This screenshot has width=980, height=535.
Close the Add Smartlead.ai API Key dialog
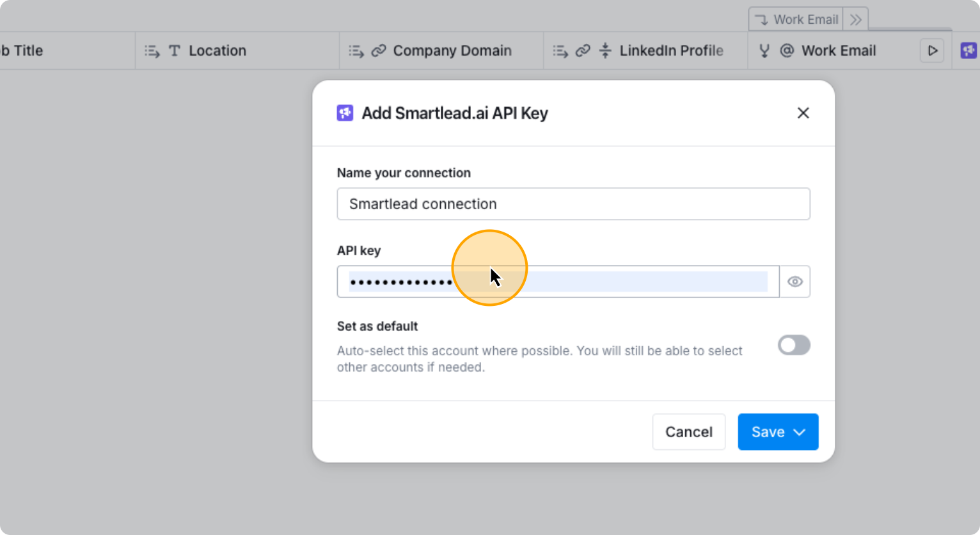pyautogui.click(x=803, y=113)
